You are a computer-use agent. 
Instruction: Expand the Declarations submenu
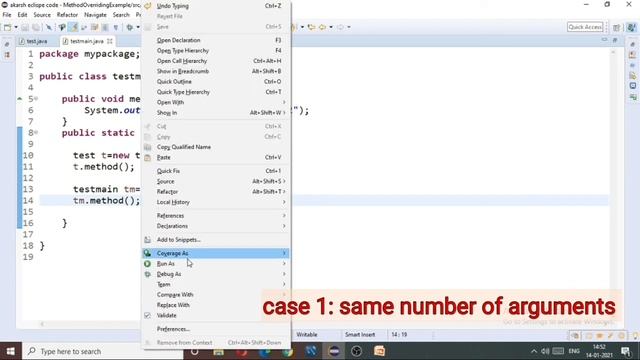(216, 226)
